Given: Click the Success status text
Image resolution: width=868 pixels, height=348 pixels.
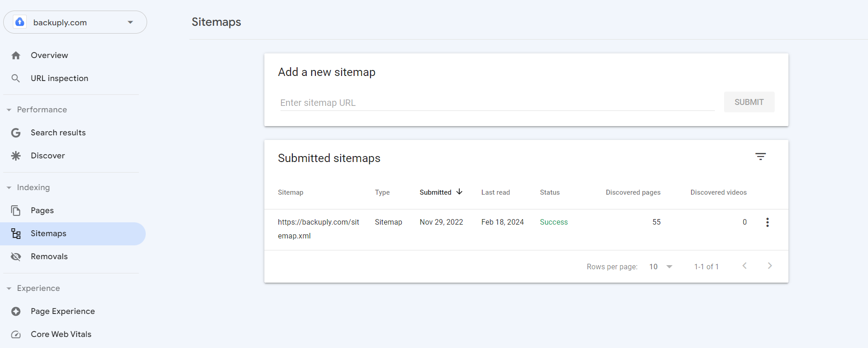Looking at the screenshot, I should click(x=554, y=222).
